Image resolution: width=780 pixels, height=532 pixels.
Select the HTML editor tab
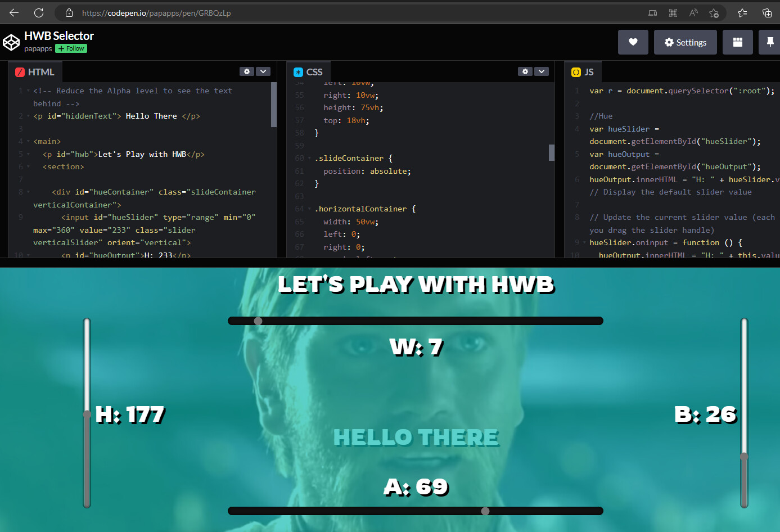35,72
